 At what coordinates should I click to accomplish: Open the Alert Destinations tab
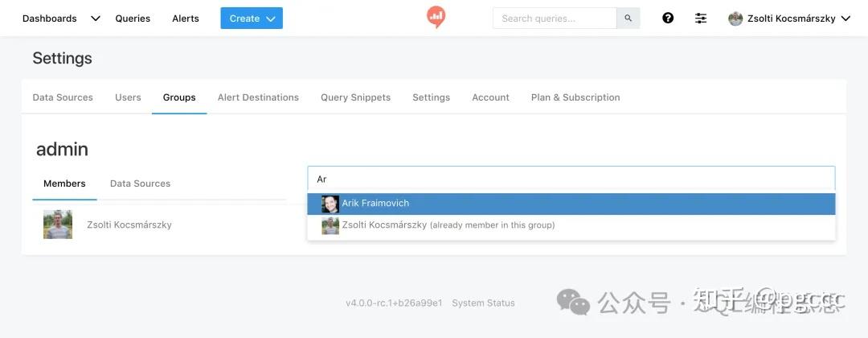coord(258,97)
